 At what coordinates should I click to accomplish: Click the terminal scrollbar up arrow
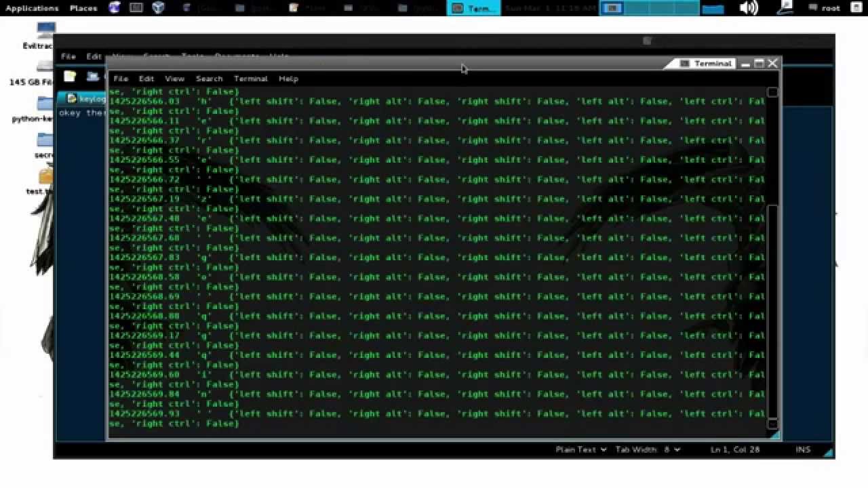coord(772,92)
